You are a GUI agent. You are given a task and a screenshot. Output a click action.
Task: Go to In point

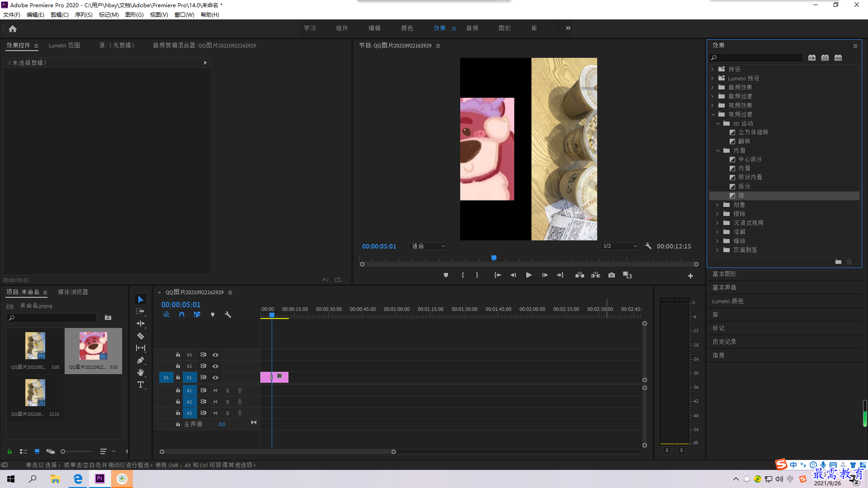497,275
